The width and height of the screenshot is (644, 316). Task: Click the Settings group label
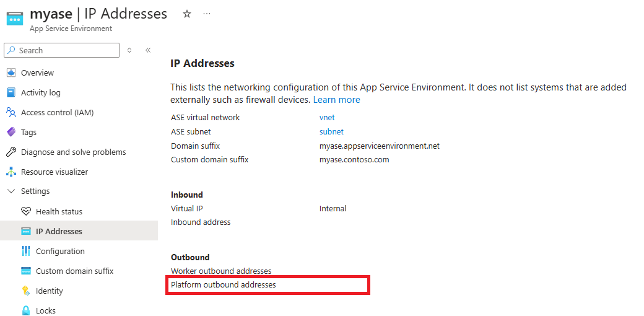pos(35,191)
